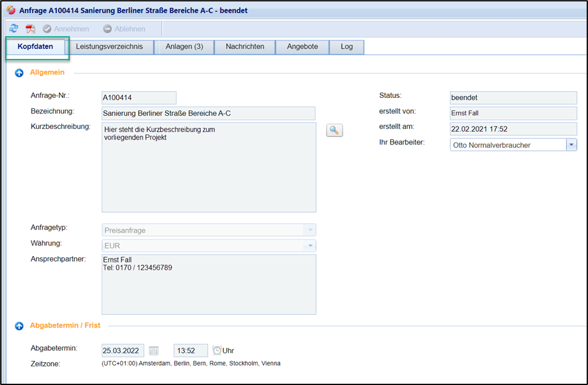Click the time field showing 13:52
Screen dimensions: 588x385
pos(191,350)
